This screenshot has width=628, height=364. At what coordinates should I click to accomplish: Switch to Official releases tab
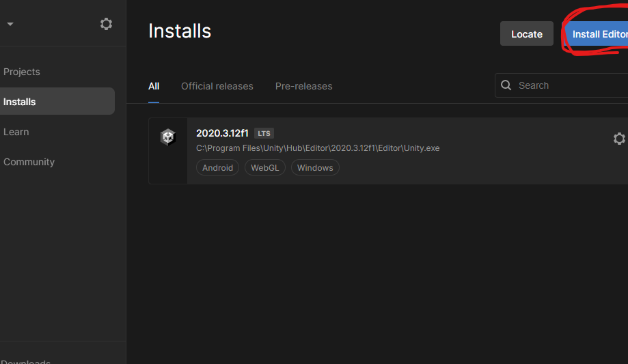tap(217, 86)
